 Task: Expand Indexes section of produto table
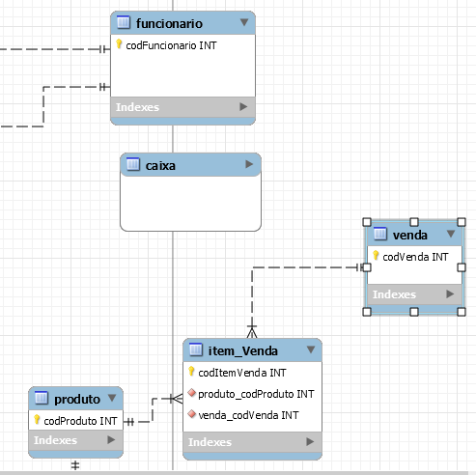(111, 440)
